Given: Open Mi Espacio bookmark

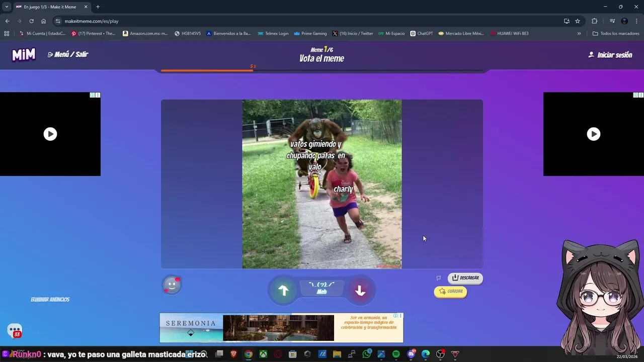Looking at the screenshot, I should [x=391, y=34].
